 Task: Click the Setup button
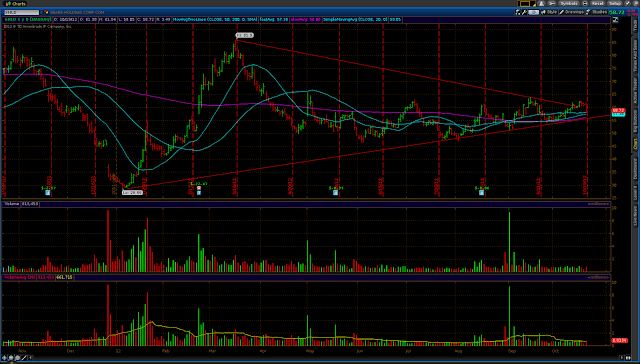(614, 3)
